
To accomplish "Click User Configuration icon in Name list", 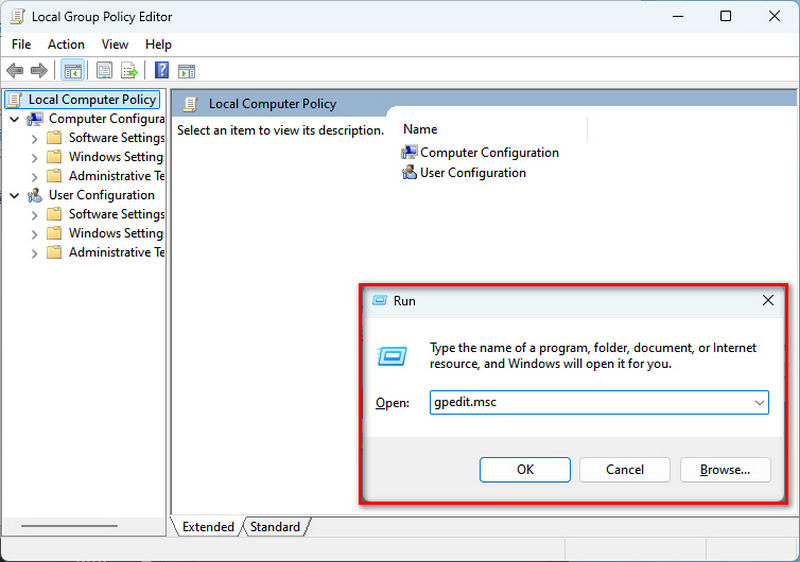I will (409, 172).
